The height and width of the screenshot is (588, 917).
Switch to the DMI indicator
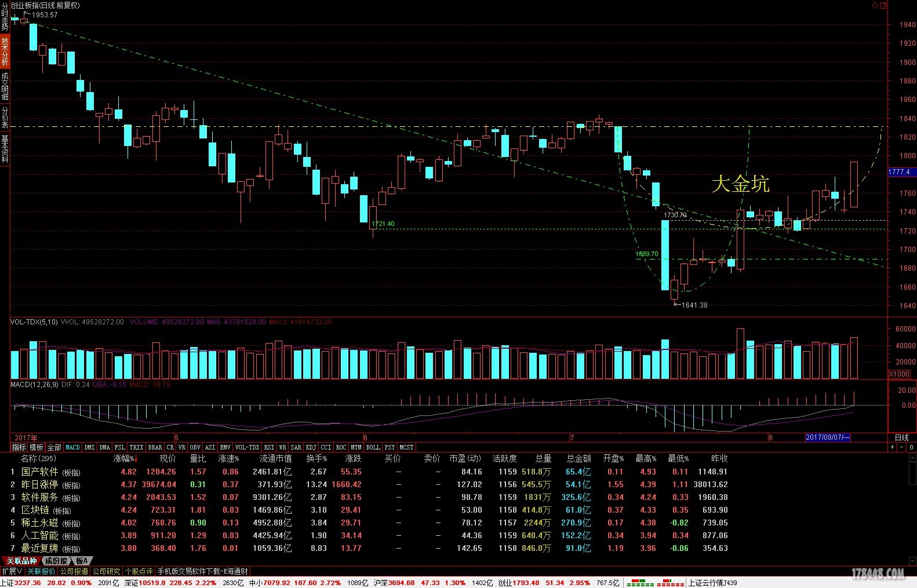point(90,447)
